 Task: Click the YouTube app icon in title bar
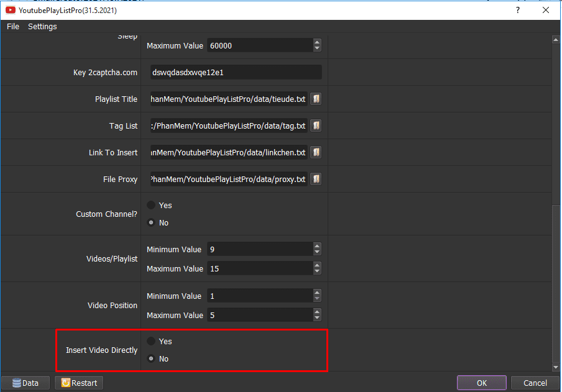tap(11, 10)
